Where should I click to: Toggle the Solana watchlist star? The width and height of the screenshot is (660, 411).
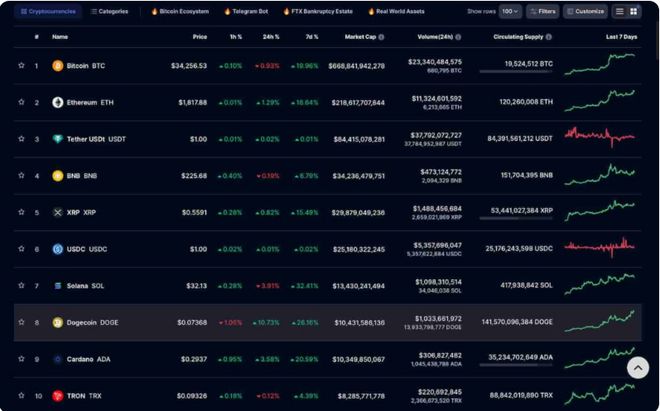point(21,285)
